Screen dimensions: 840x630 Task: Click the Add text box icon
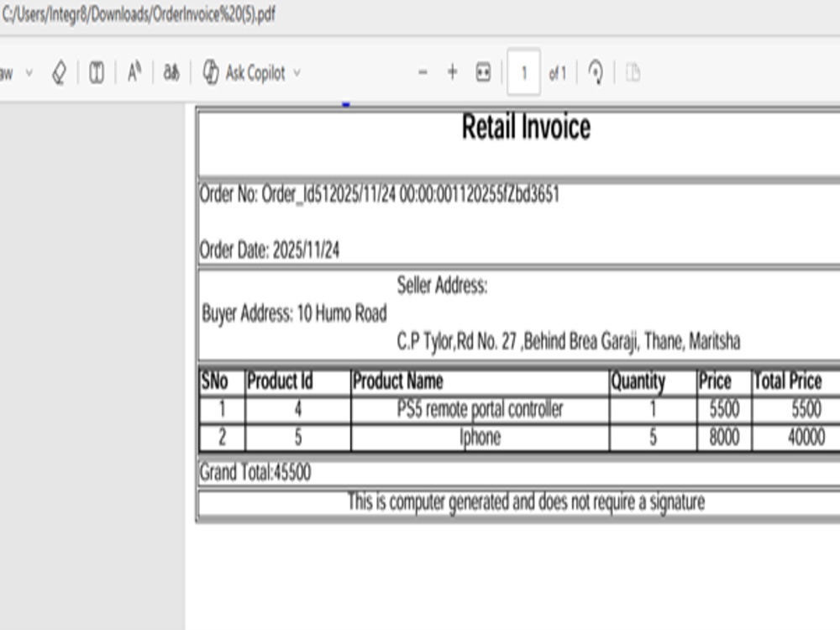tap(97, 72)
